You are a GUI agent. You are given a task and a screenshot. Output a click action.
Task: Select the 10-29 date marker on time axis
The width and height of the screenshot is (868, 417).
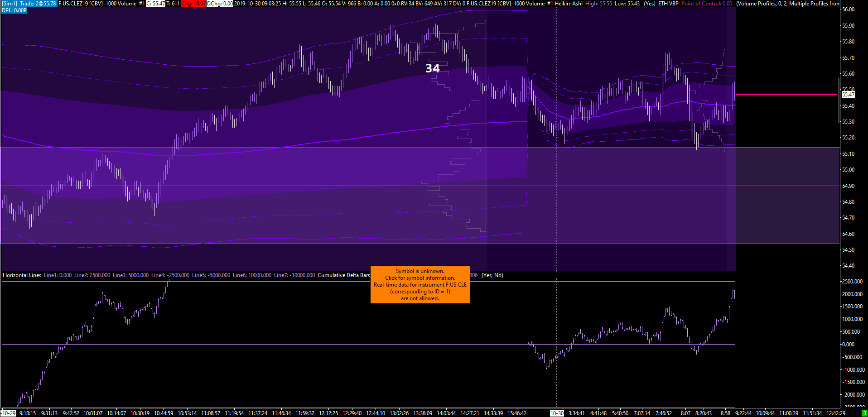[9, 413]
